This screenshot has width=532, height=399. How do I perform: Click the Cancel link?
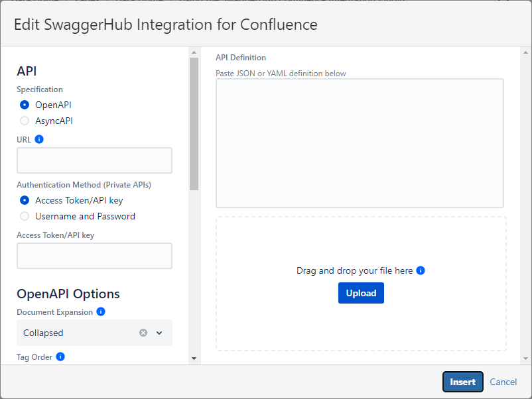click(503, 382)
